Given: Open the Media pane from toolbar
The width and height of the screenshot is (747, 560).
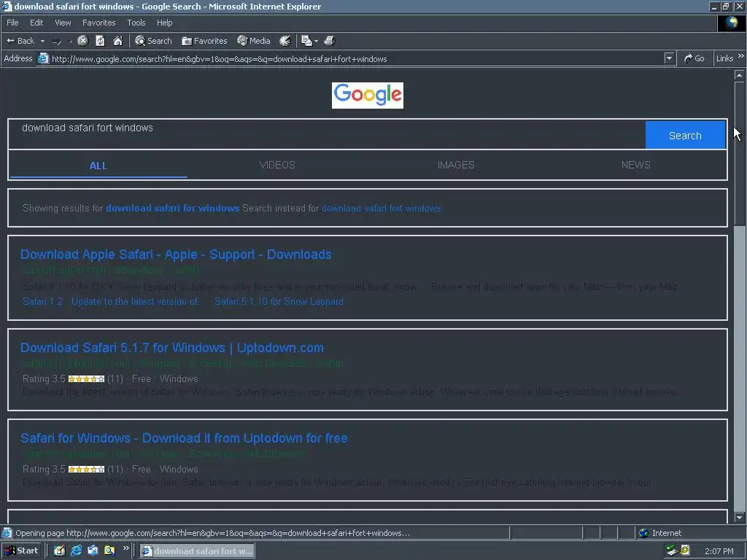Looking at the screenshot, I should coord(254,41).
